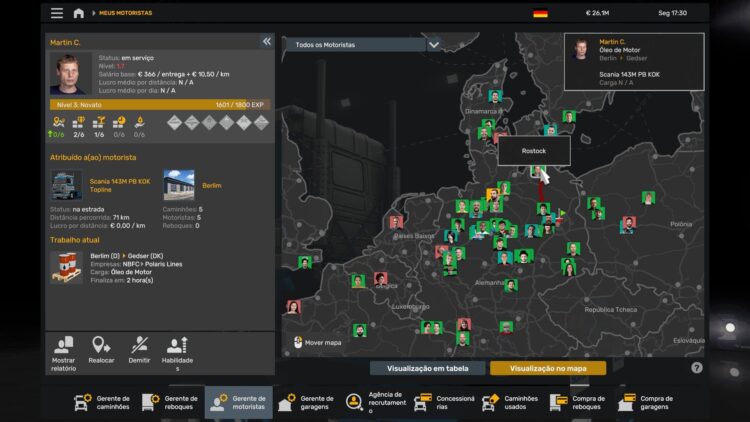Click the last ADR diamond badge

[x=261, y=123]
